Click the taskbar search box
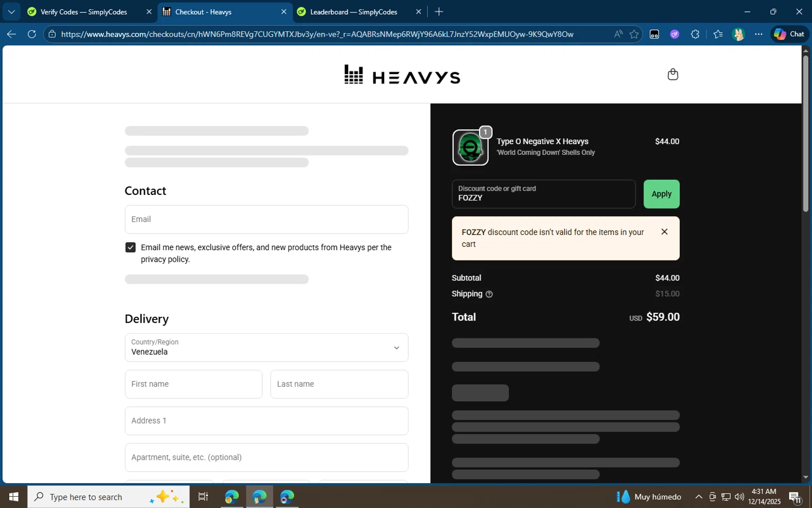Viewport: 812px width, 508px height. 108,497
